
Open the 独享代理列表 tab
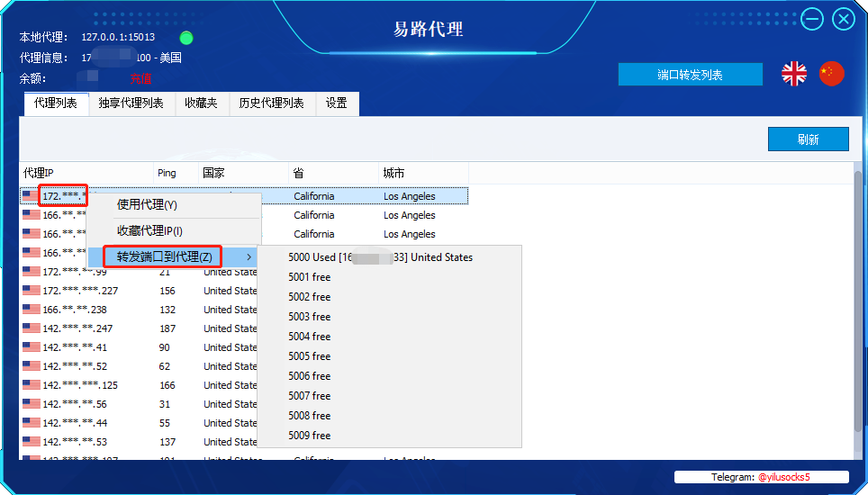pyautogui.click(x=131, y=103)
